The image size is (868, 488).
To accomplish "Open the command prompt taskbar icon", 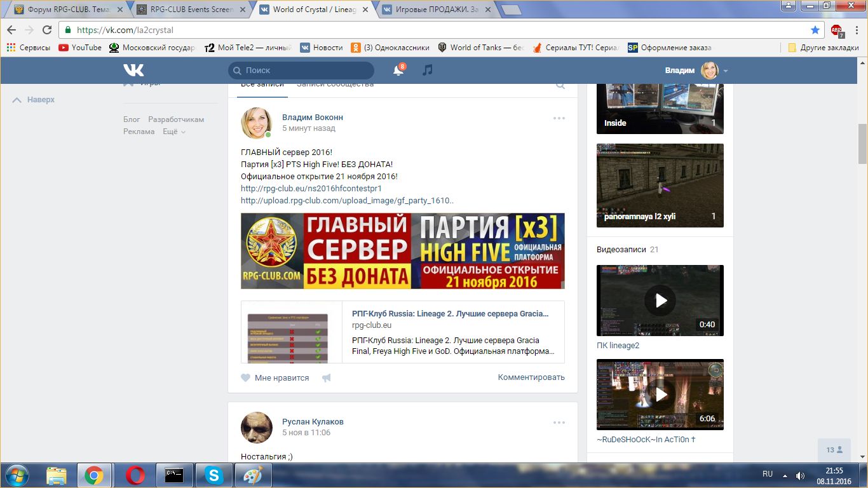I will pos(175,475).
